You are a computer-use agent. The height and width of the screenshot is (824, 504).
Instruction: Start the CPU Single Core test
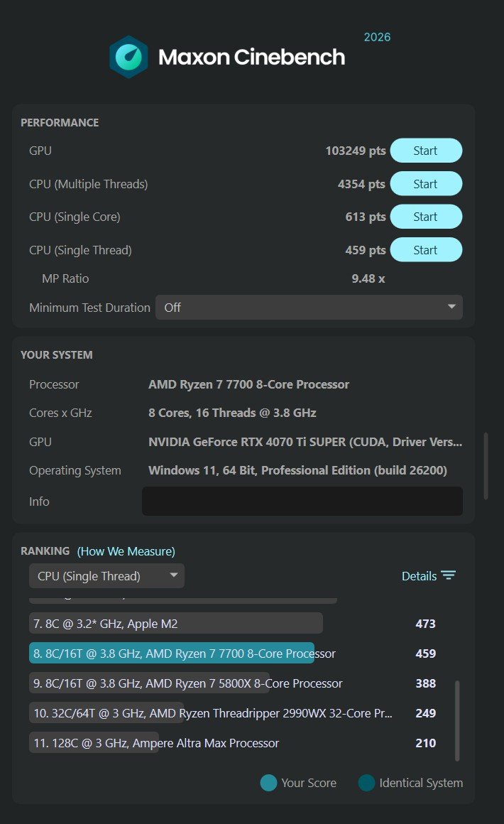point(426,217)
